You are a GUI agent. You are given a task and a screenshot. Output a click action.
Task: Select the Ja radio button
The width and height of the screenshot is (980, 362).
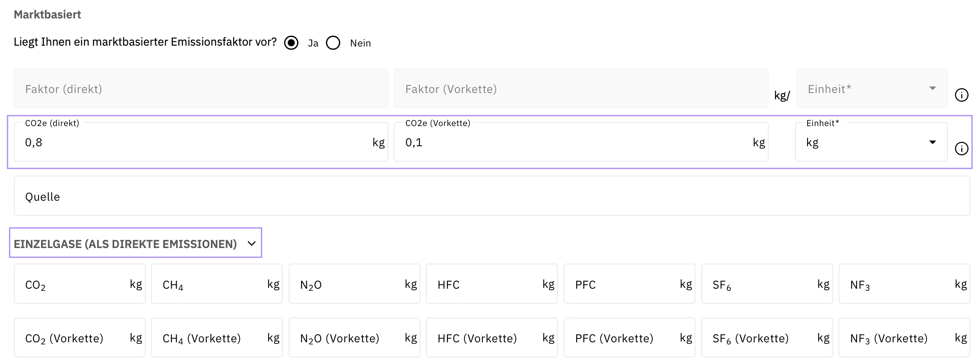point(291,43)
